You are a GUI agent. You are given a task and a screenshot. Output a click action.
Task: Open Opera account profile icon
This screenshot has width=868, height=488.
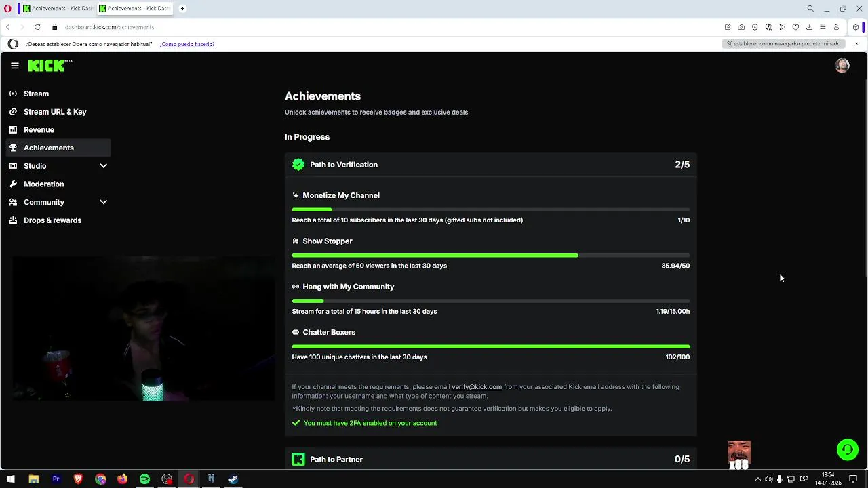click(836, 27)
